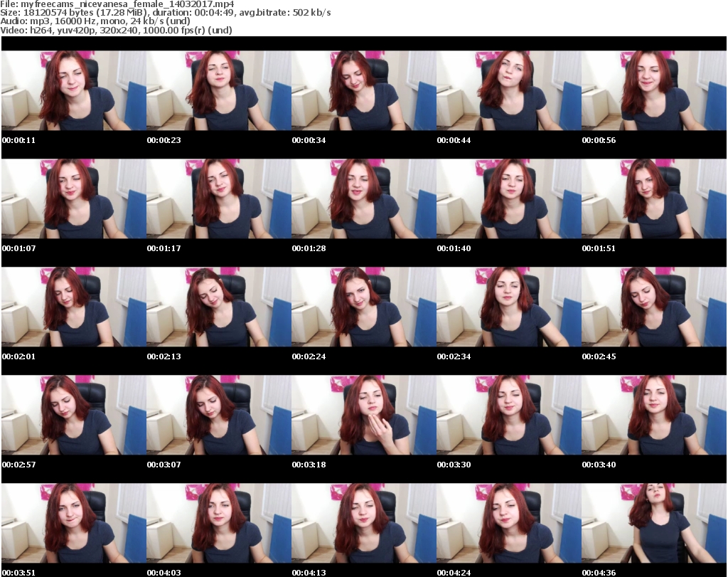The height and width of the screenshot is (577, 728).
Task: Click the thumbnail above timestamp 00:04:24
Action: [x=509, y=523]
